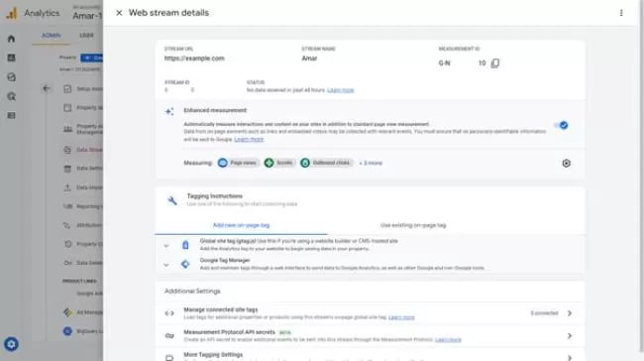Open Configure icon in left sidebar
The height and width of the screenshot is (361, 644).
12,115
